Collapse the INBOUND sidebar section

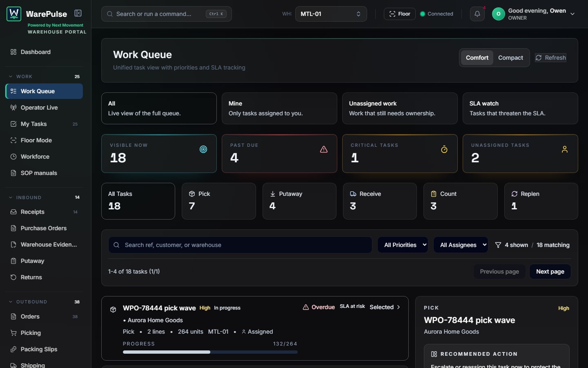tap(44, 197)
